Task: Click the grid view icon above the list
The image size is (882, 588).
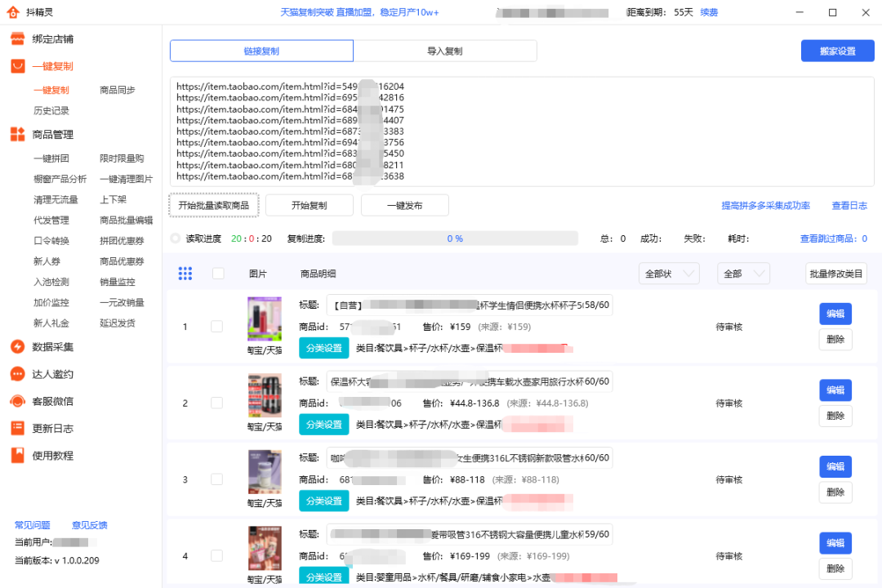Action: coord(185,274)
